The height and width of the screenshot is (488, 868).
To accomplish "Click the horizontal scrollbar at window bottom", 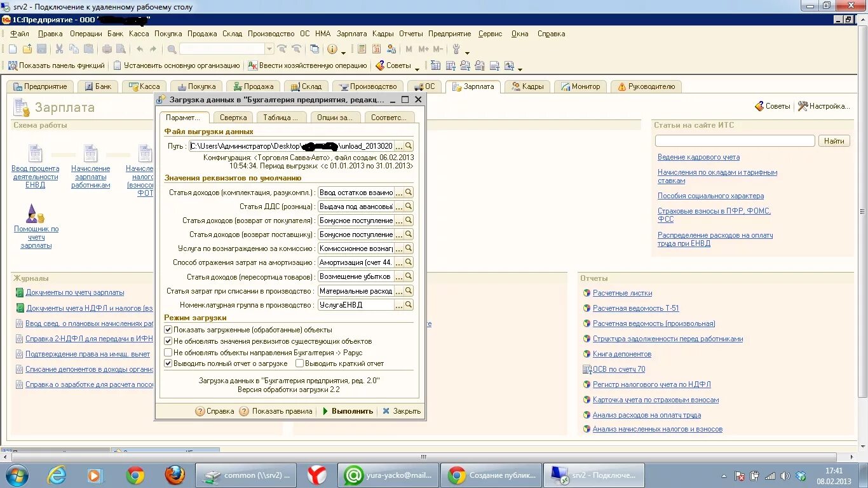I will [424, 457].
